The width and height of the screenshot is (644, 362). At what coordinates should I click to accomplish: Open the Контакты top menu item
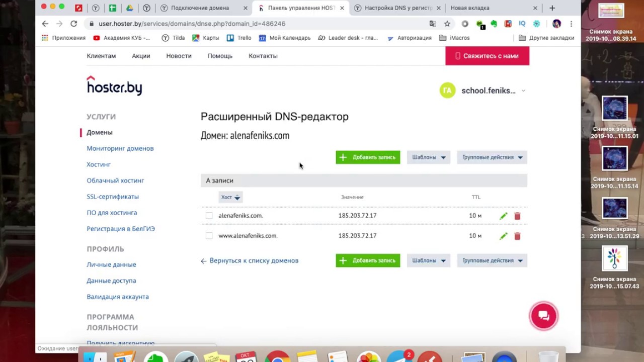coord(263,56)
